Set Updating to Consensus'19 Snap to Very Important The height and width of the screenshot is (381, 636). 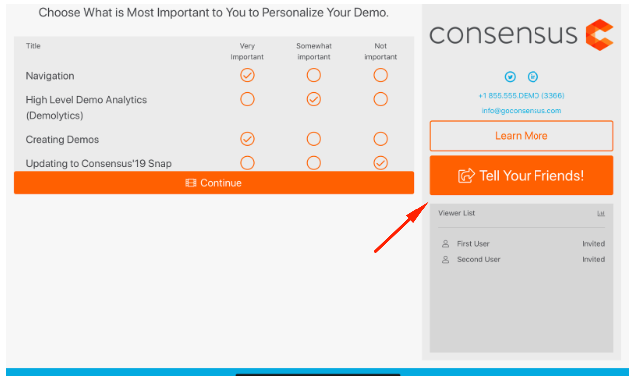pyautogui.click(x=247, y=163)
